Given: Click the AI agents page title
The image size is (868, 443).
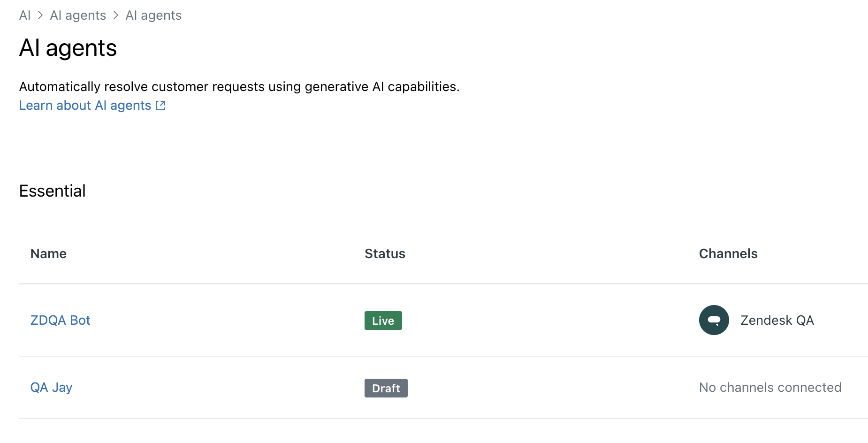Looking at the screenshot, I should coord(68,48).
